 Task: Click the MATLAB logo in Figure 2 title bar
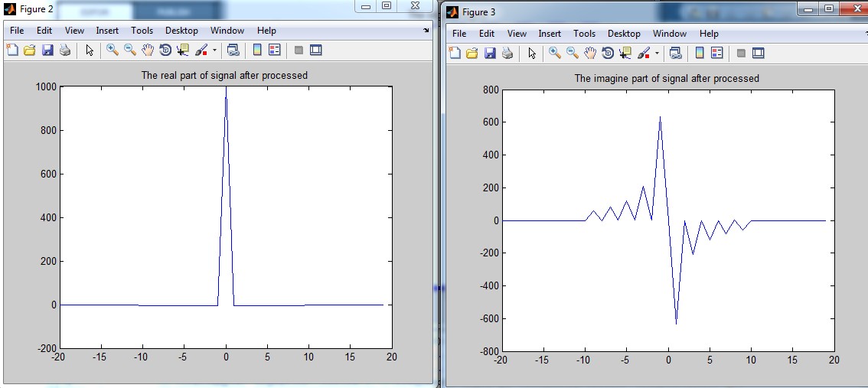[10, 9]
